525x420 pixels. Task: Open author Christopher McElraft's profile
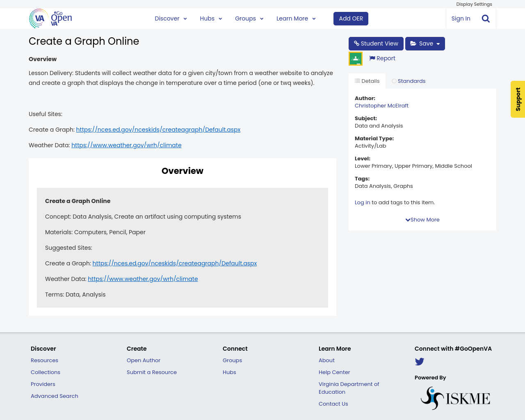point(381,105)
